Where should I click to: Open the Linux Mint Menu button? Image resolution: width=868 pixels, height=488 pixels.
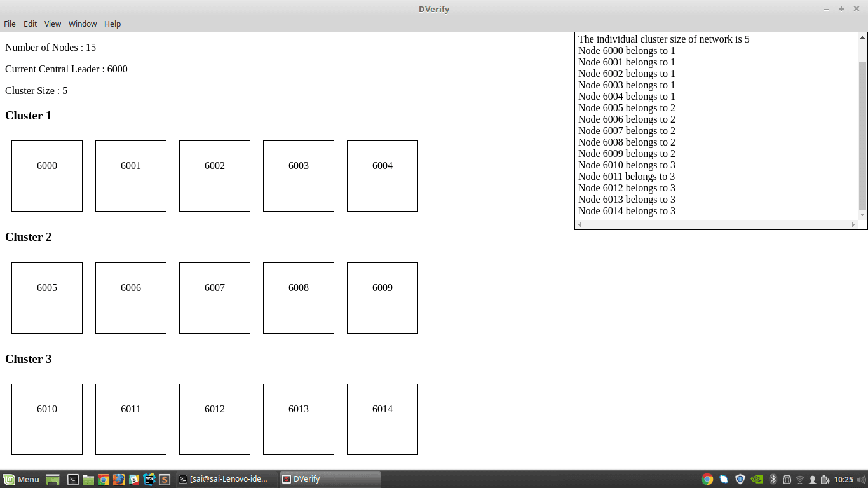tap(22, 480)
